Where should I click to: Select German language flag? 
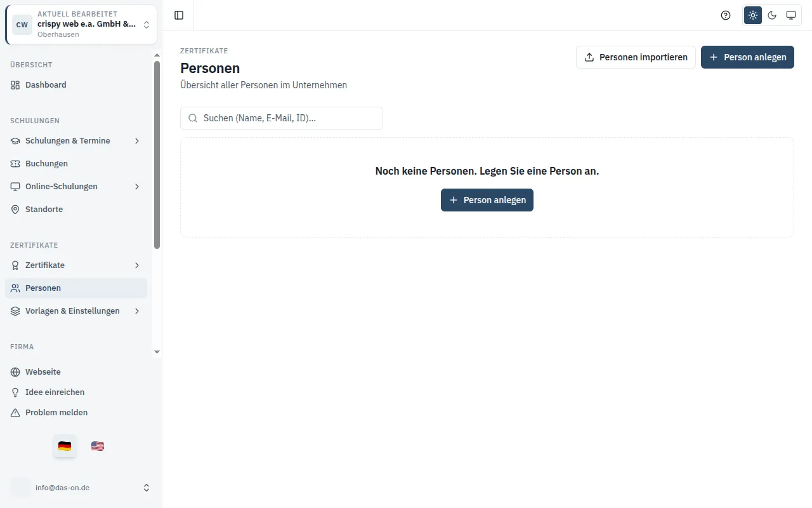pyautogui.click(x=65, y=446)
